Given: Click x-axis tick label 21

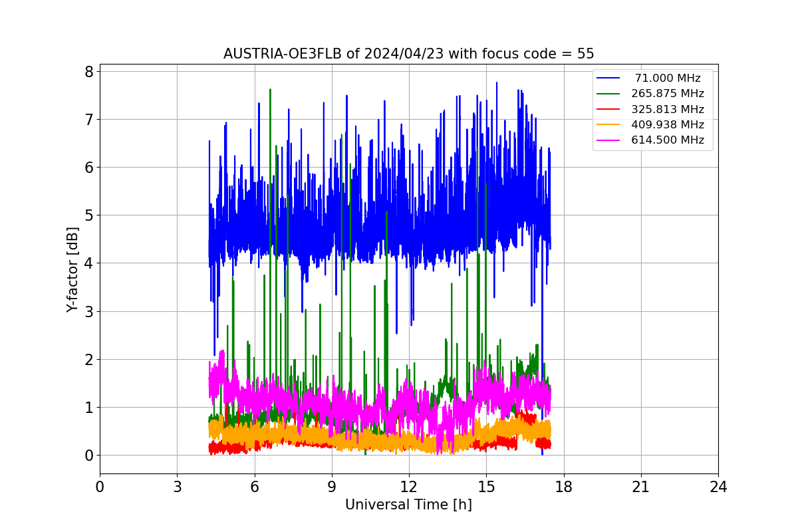Looking at the screenshot, I should [x=640, y=487].
